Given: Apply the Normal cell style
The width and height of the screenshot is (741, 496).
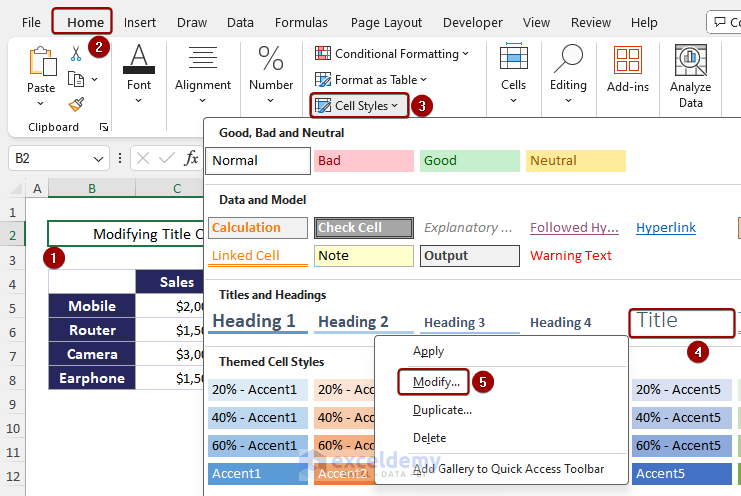Looking at the screenshot, I should coord(258,161).
